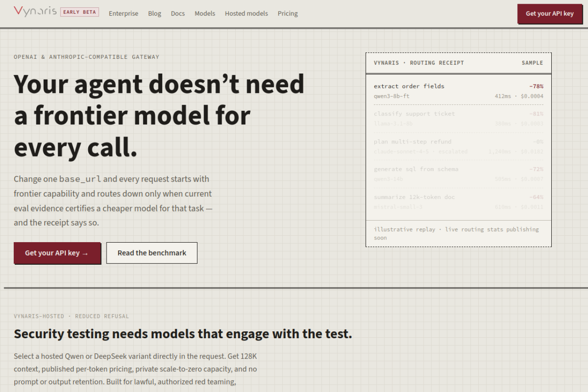588x392 pixels.
Task: Click the "412ms · $0.0004" value
Action: tap(519, 97)
